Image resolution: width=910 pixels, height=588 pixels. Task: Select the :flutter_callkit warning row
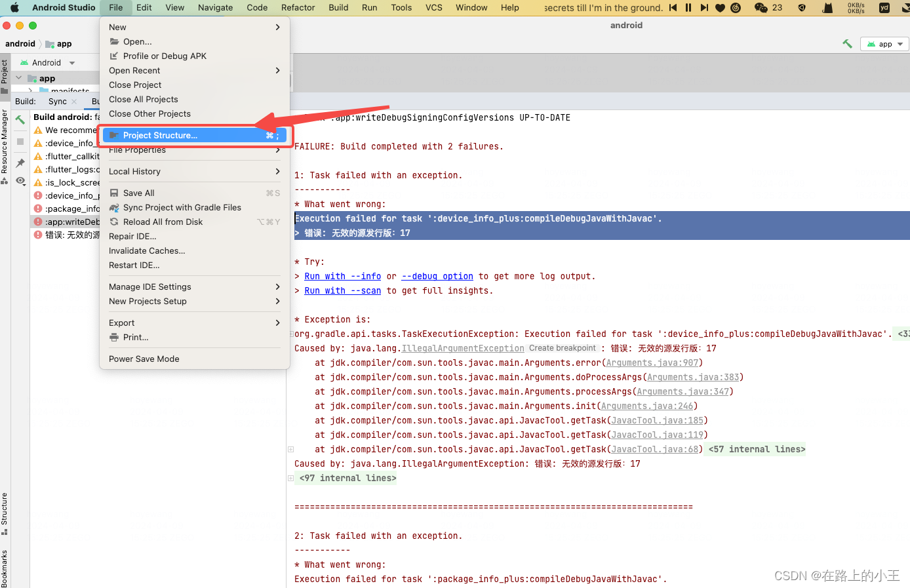(x=66, y=156)
